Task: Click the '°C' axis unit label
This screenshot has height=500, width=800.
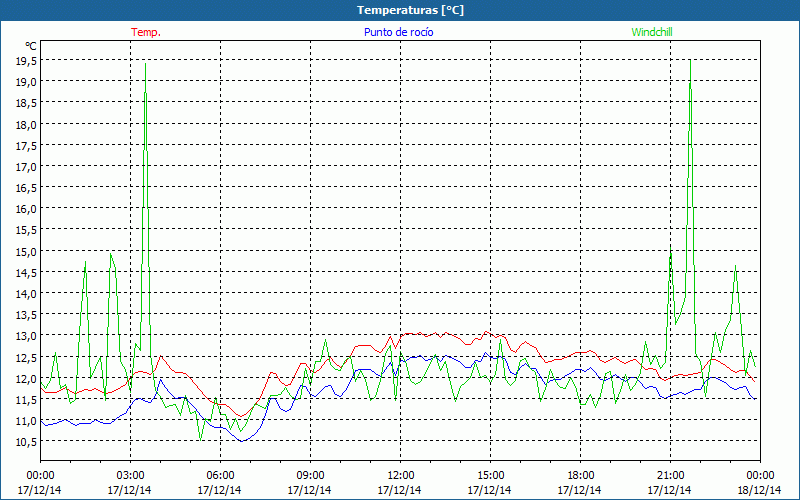Action: pyautogui.click(x=31, y=46)
